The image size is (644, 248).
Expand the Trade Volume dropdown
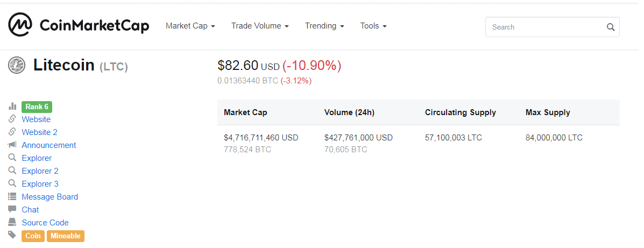(x=260, y=26)
